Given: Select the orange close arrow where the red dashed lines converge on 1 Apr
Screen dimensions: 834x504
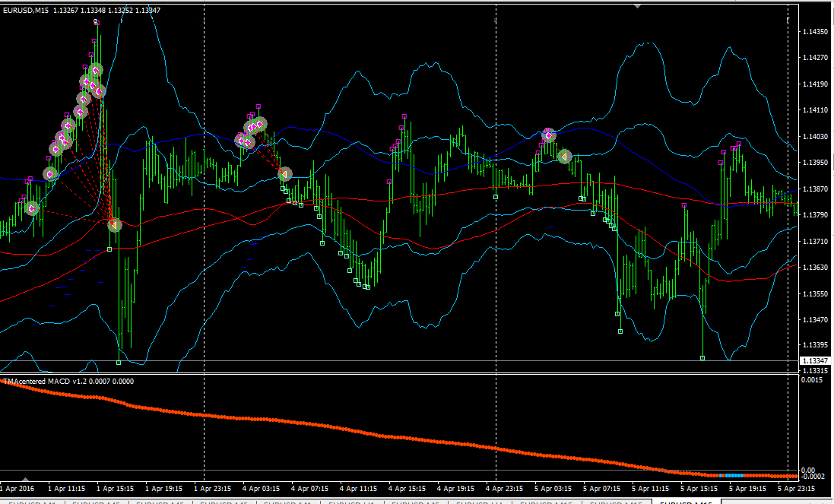Looking at the screenshot, I should coord(114,226).
